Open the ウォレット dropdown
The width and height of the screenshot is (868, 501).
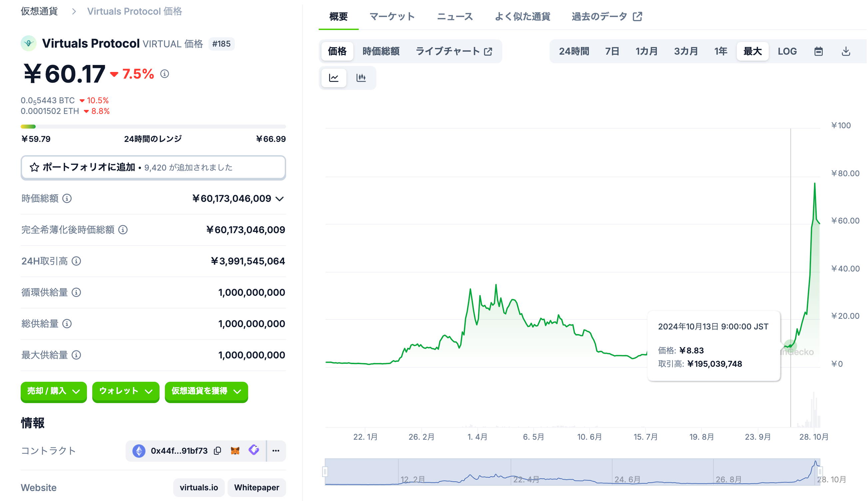pos(126,391)
